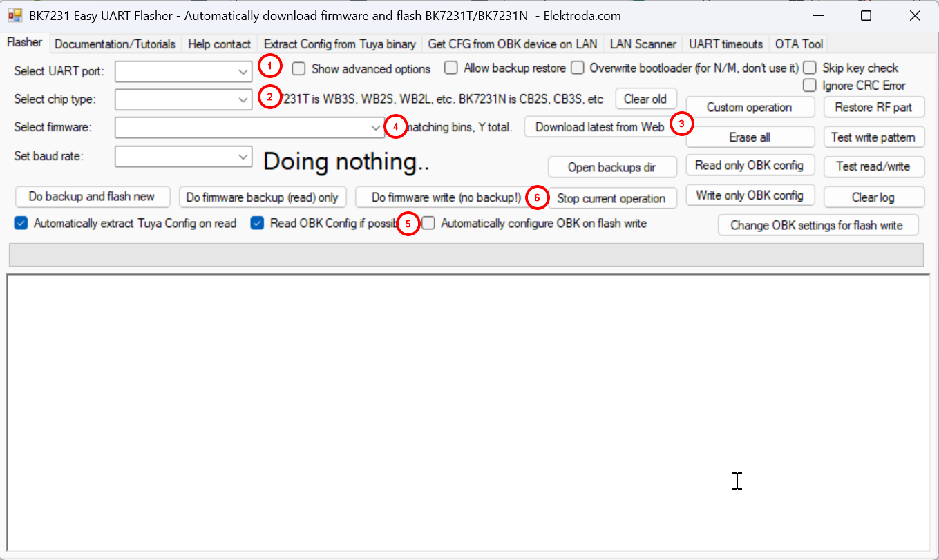Click the app icon in title bar
This screenshot has height=560, width=939.
point(15,15)
